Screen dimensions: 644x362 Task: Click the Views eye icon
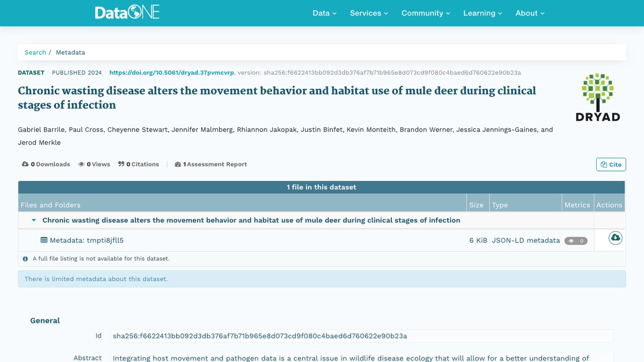point(81,164)
